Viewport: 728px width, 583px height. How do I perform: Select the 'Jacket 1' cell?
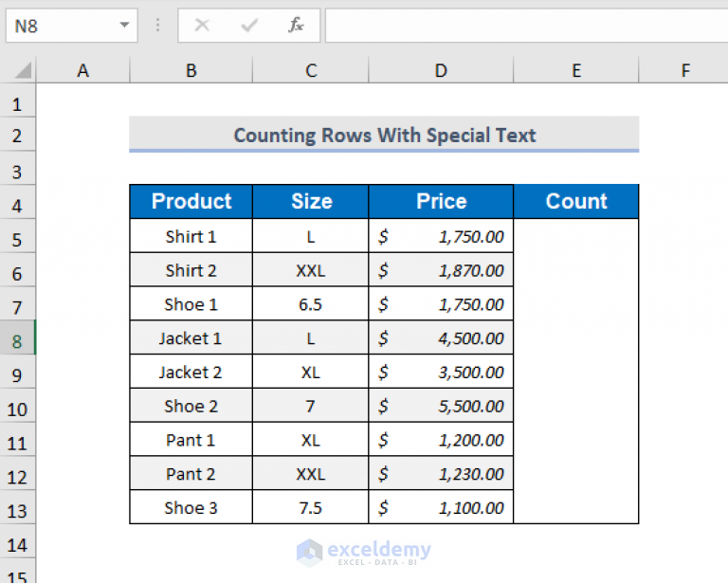[191, 337]
